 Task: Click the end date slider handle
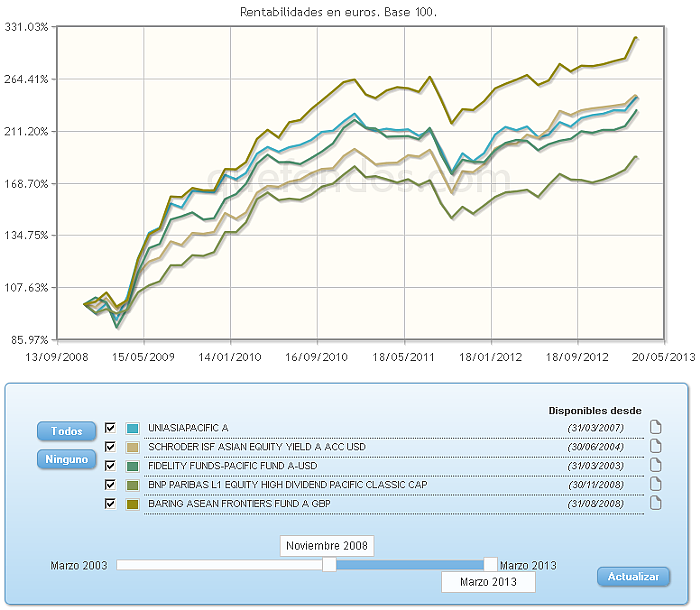pos(490,564)
